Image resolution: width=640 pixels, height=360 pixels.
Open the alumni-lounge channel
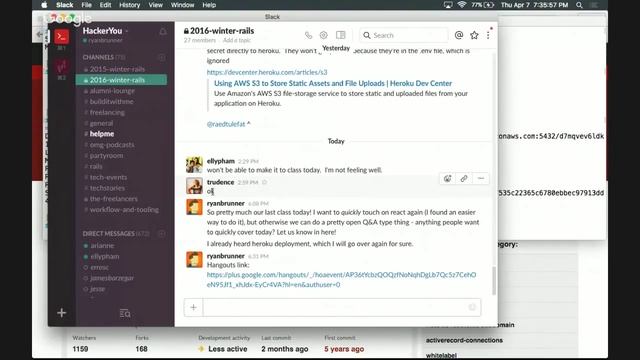[112, 91]
